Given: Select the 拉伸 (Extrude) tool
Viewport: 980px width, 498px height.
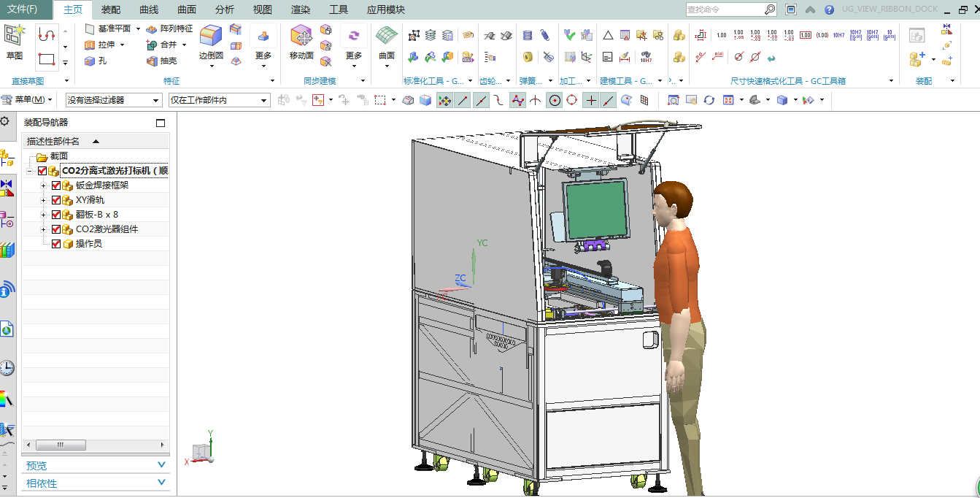Looking at the screenshot, I should click(105, 45).
